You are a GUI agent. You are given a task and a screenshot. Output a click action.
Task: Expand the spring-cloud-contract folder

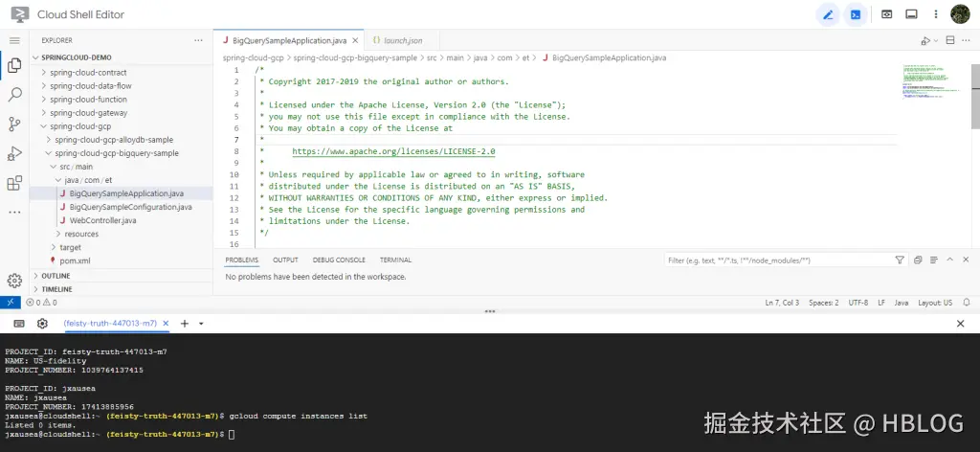coord(122,73)
